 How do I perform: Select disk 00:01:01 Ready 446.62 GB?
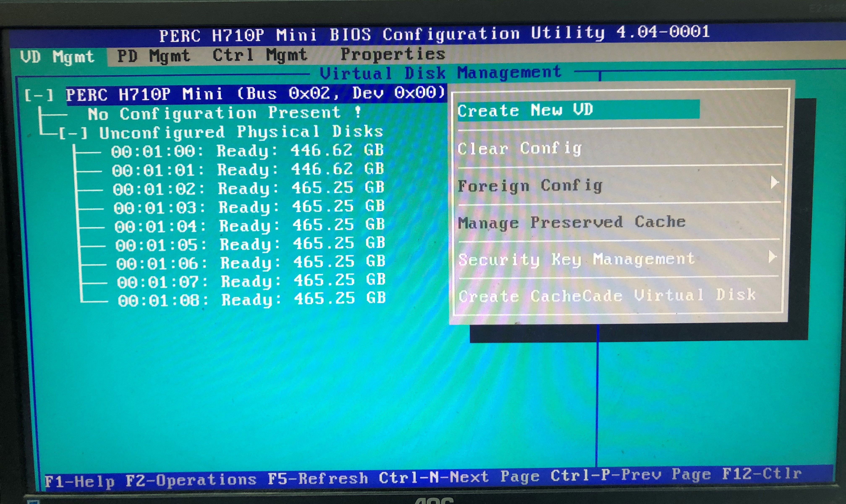(x=248, y=169)
